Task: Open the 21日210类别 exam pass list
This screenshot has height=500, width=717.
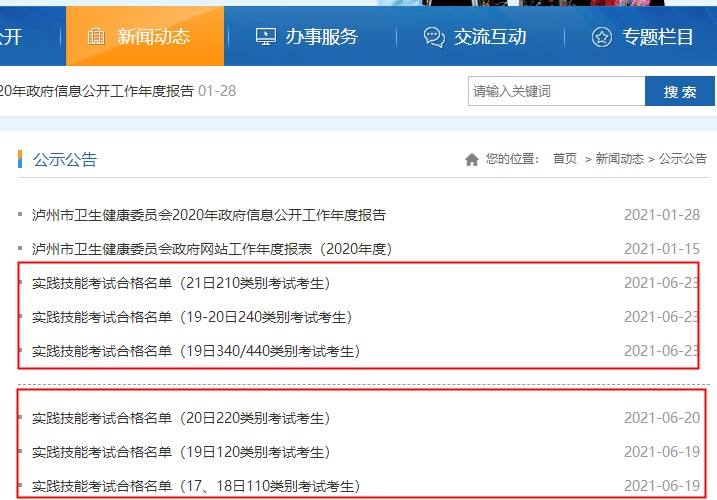Action: tap(181, 283)
